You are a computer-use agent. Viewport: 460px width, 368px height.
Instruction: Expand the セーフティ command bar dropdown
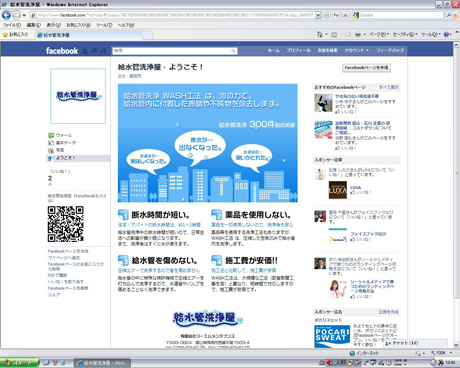pos(405,34)
